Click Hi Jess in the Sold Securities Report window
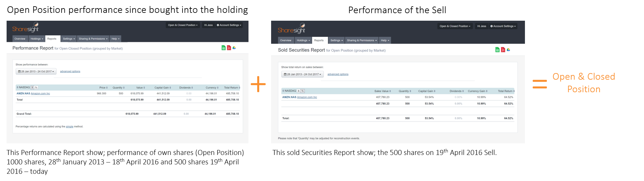This screenshot has height=181, width=644. [482, 26]
